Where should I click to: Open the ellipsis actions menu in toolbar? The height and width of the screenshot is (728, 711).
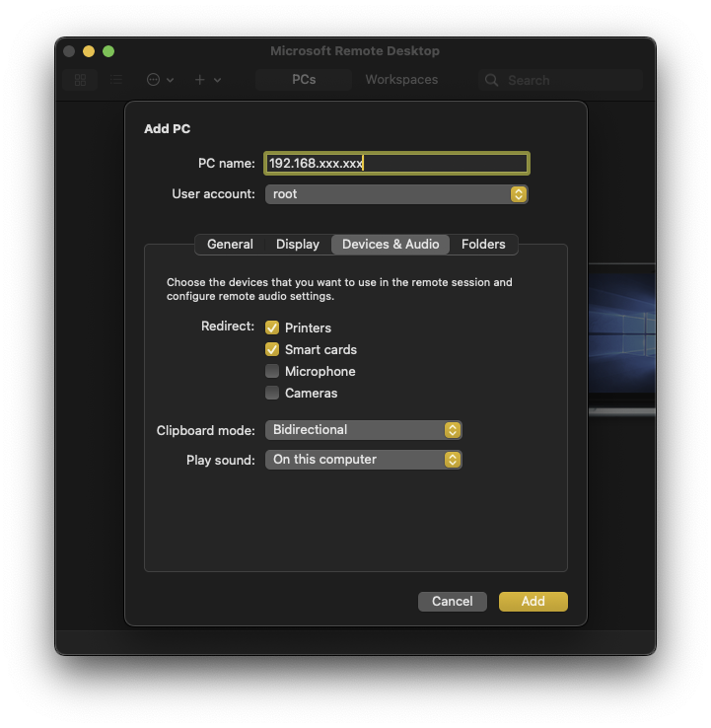153,80
